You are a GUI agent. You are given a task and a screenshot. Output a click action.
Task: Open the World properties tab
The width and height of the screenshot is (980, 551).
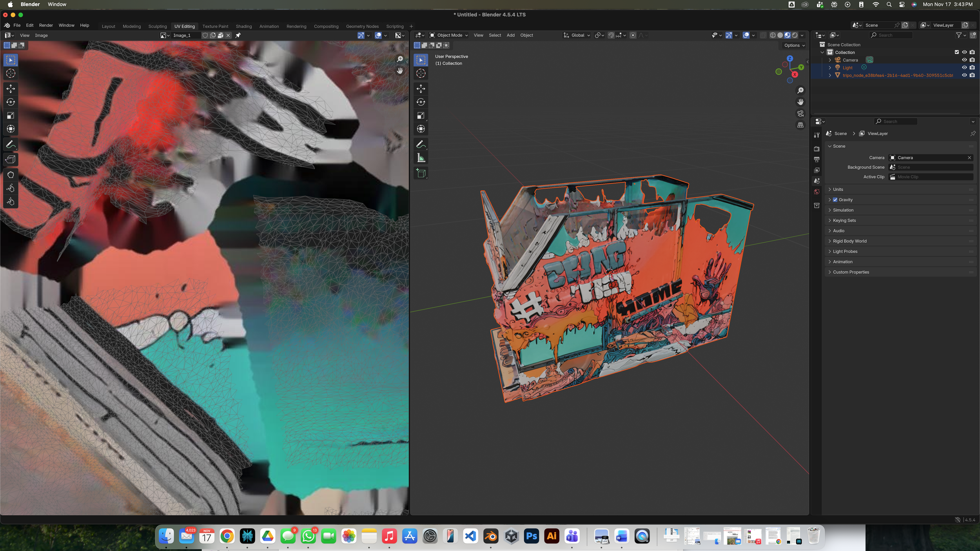(x=817, y=192)
